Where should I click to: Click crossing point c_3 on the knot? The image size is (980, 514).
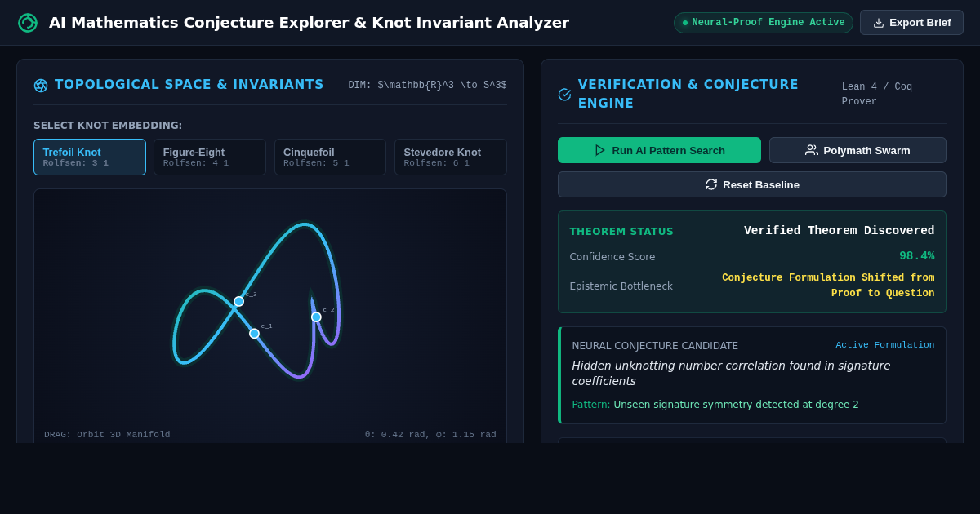click(238, 301)
